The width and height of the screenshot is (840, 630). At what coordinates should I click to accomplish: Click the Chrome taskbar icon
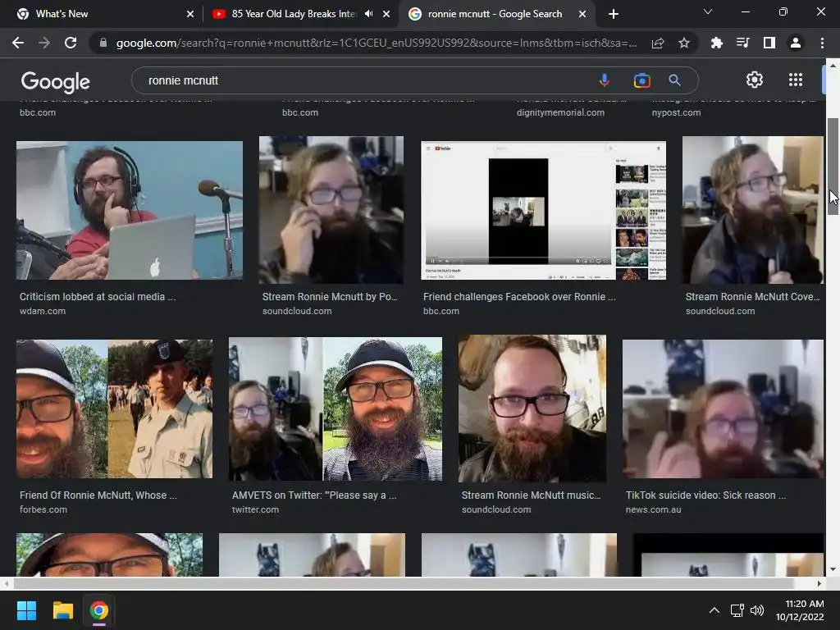pyautogui.click(x=98, y=610)
